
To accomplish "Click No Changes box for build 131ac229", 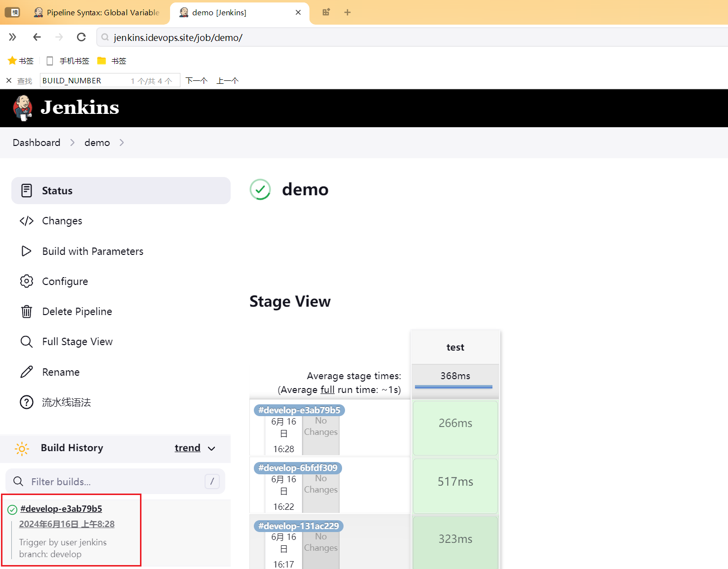I will [x=321, y=550].
